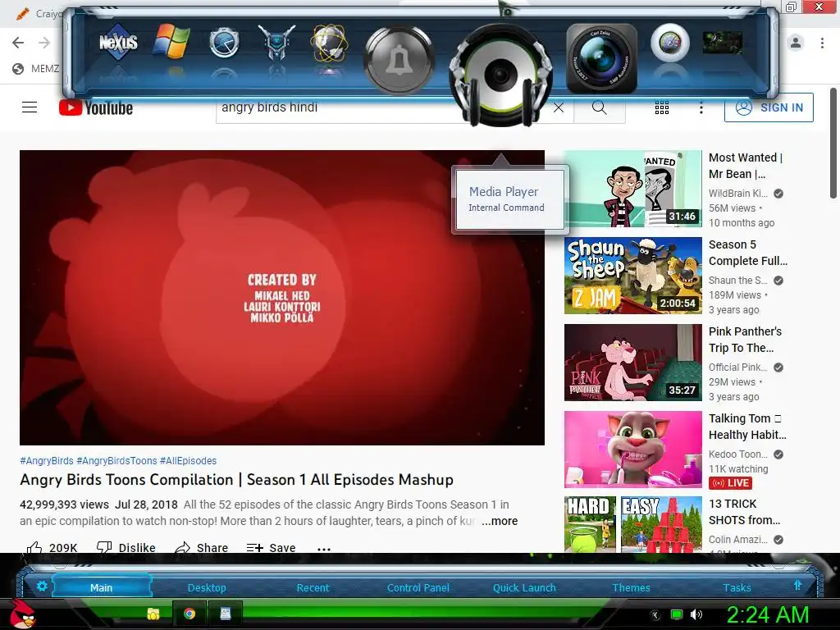
Task: Click the Angry Birds video player
Action: click(282, 297)
